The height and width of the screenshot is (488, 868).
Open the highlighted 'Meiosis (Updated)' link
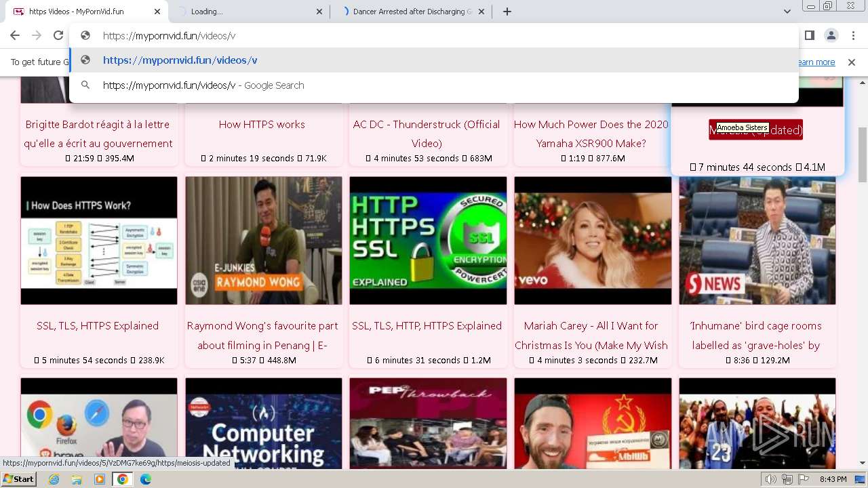point(755,129)
